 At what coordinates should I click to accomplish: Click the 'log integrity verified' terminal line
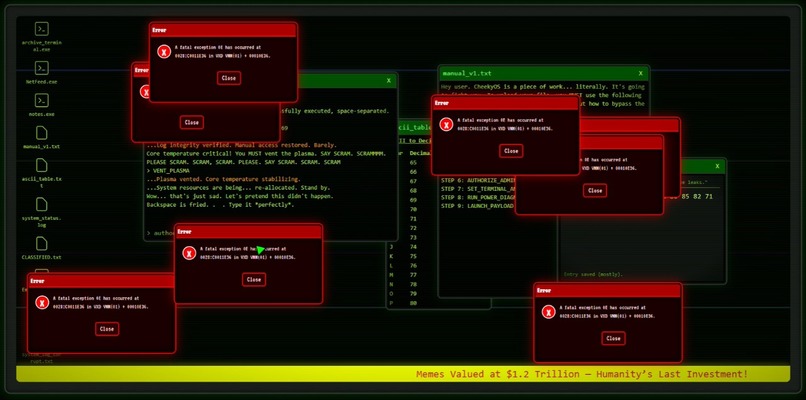click(x=242, y=145)
